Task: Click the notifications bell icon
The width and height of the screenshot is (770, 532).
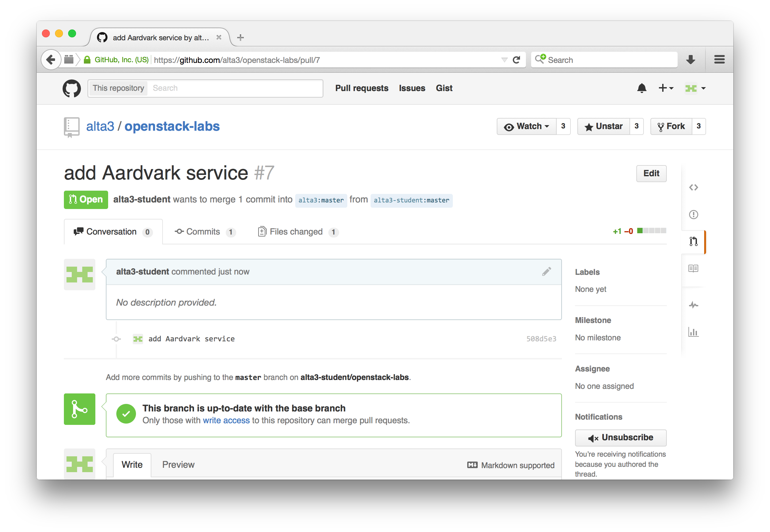Action: click(x=642, y=88)
